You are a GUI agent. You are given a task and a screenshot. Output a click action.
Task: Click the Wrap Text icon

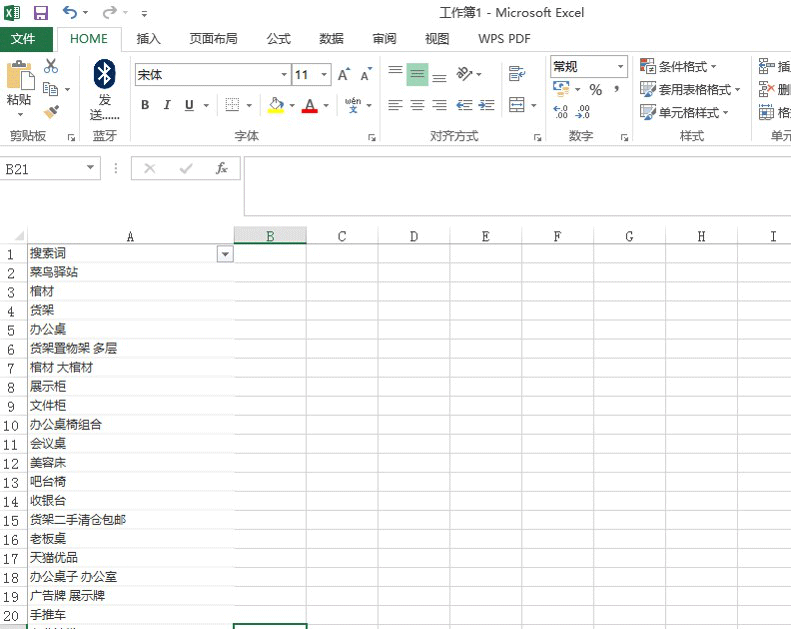coord(516,74)
